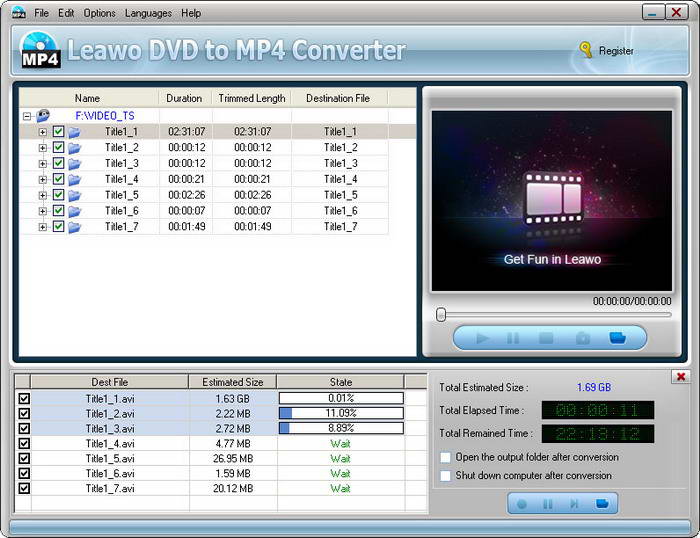Expand the Title1_7 tree node

pos(42,227)
